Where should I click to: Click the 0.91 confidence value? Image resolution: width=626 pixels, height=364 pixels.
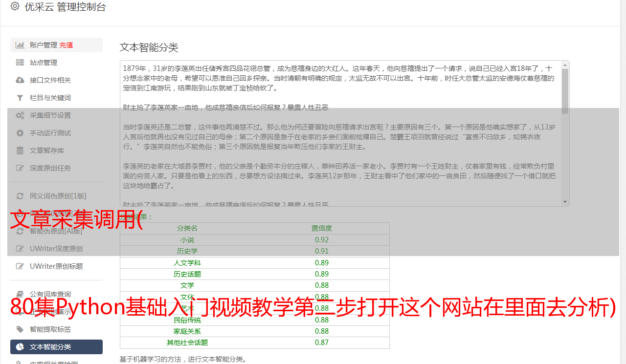tap(322, 251)
